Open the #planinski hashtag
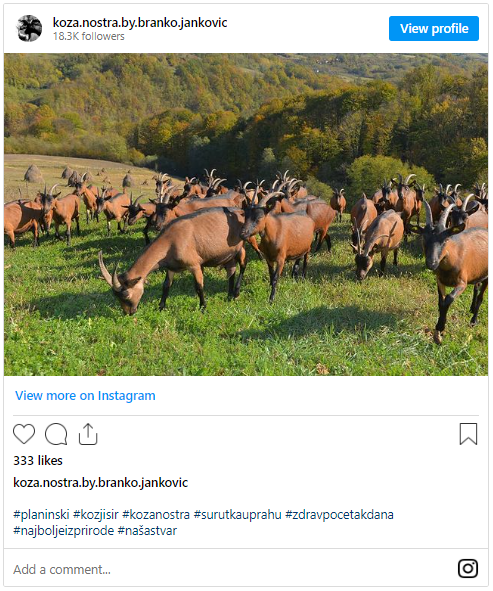The width and height of the screenshot is (493, 591). point(41,514)
